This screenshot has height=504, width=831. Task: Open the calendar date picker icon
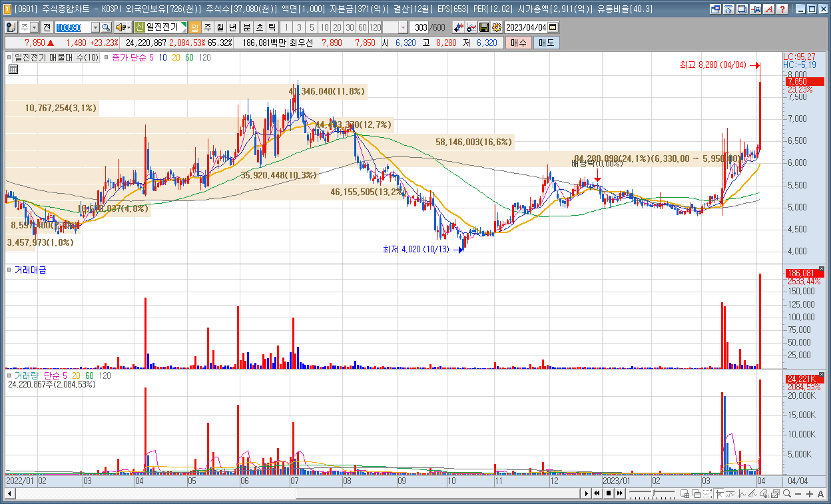coord(553,27)
